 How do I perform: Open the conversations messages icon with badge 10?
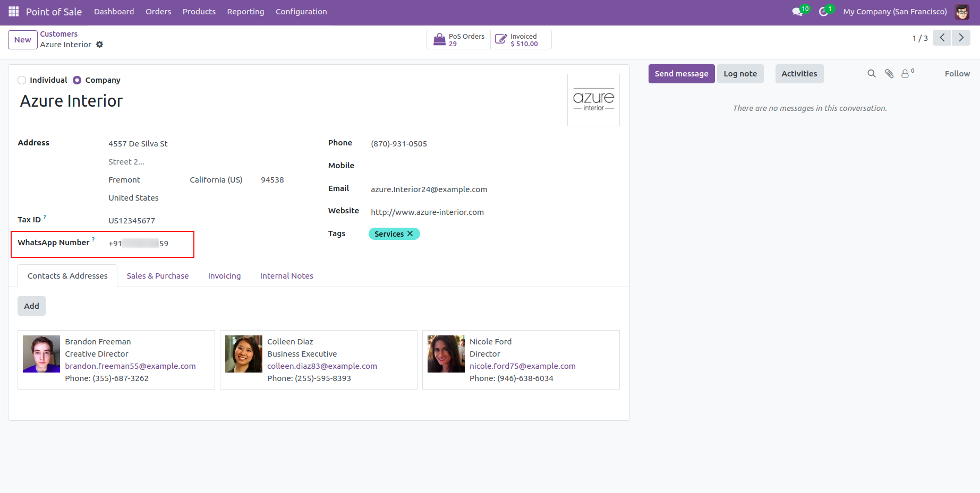click(800, 11)
